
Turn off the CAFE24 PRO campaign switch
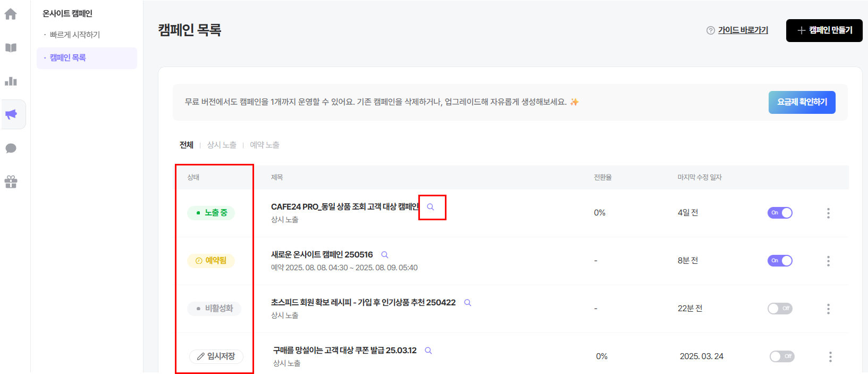[780, 213]
